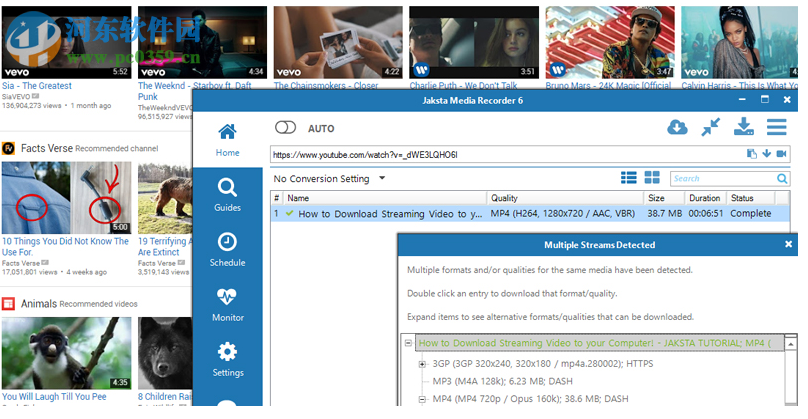This screenshot has height=419, width=808.
Task: Open the You Will Laugh monkey thumbnail
Action: [66, 353]
